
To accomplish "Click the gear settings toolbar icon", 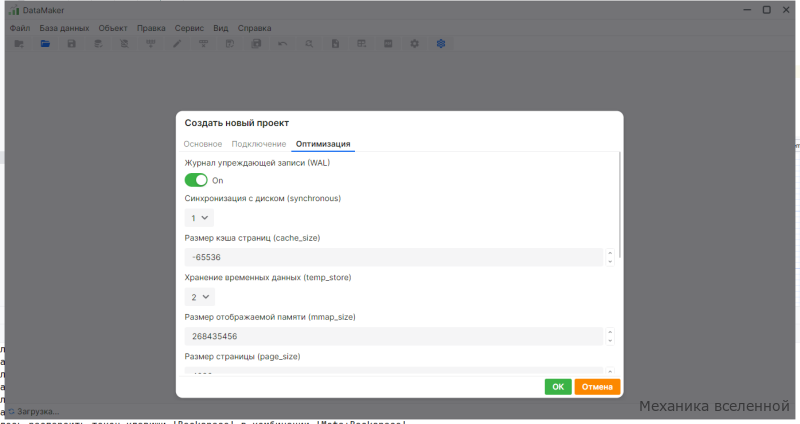I will point(414,44).
